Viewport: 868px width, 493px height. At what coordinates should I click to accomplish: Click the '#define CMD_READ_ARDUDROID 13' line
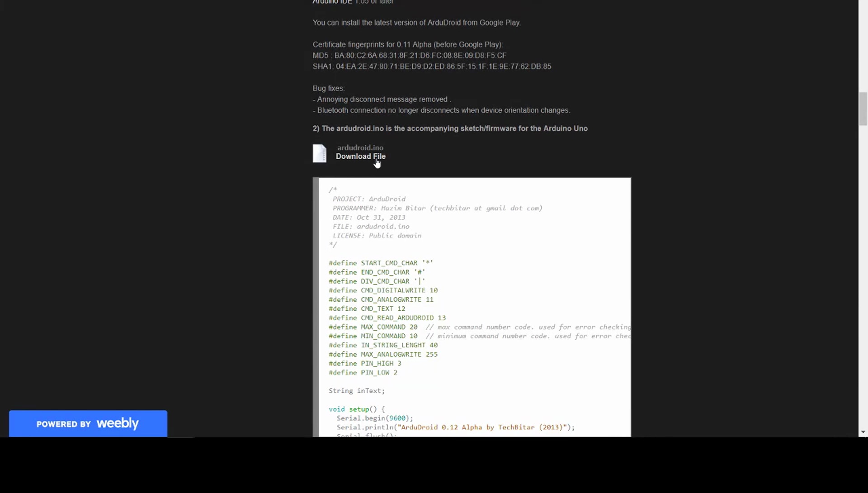(x=387, y=318)
